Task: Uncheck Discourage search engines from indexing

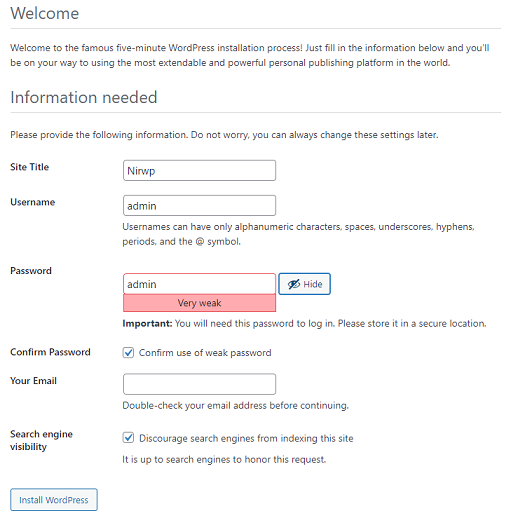Action: [128, 438]
